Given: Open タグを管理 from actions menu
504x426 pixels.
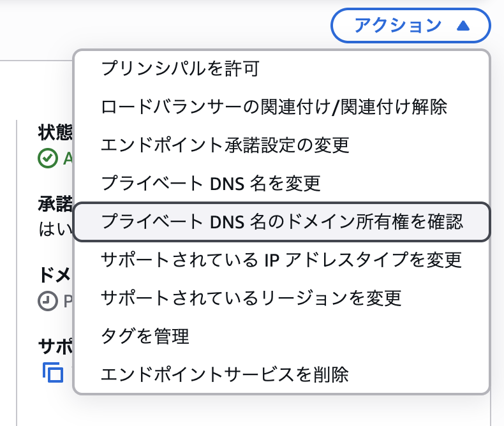Looking at the screenshot, I should pos(281,336).
